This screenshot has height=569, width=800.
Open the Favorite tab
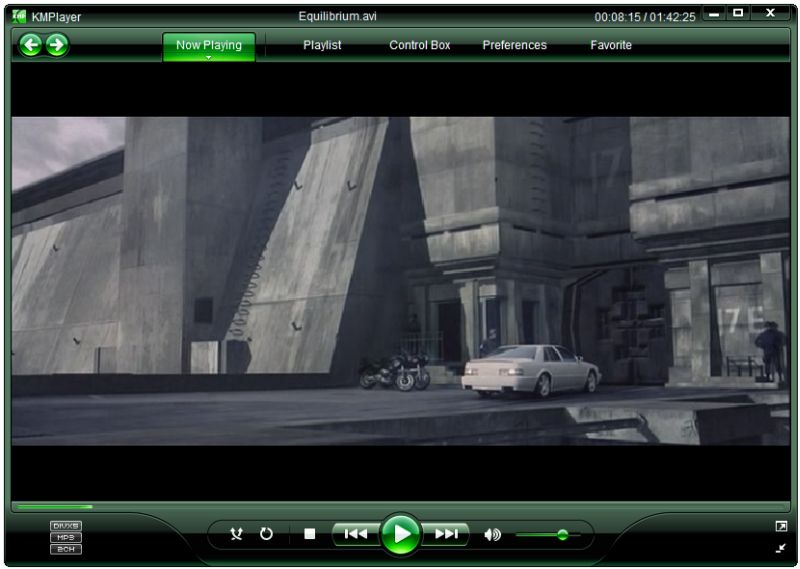click(x=611, y=45)
